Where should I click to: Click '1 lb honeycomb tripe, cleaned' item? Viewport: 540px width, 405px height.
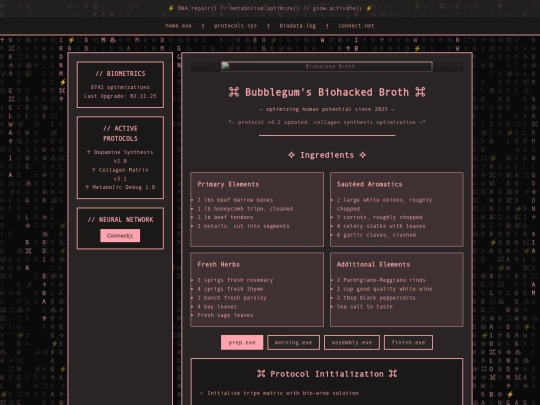click(x=245, y=209)
